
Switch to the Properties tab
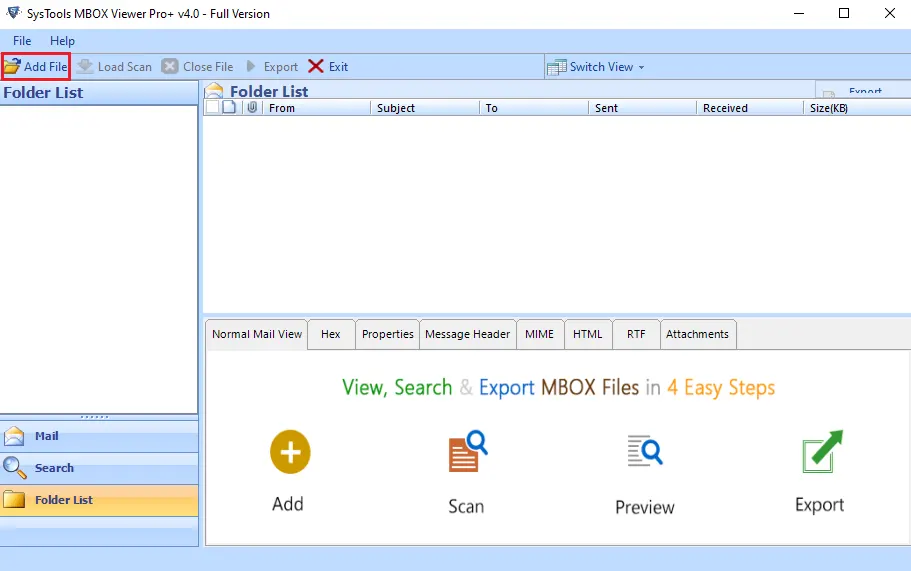pyautogui.click(x=388, y=334)
